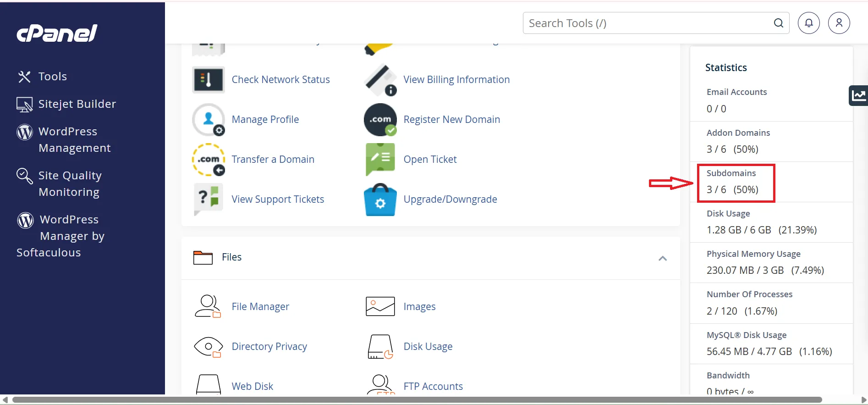This screenshot has width=868, height=405.
Task: Open Sitejet Builder in the sidebar
Action: coord(77,104)
